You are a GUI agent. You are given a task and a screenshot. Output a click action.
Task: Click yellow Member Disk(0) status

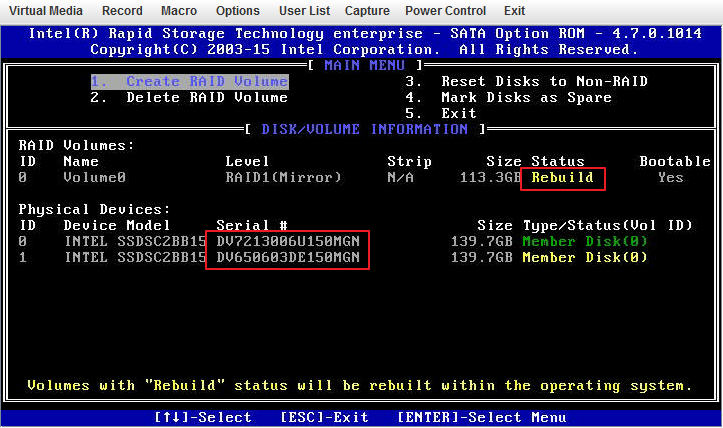[585, 257]
